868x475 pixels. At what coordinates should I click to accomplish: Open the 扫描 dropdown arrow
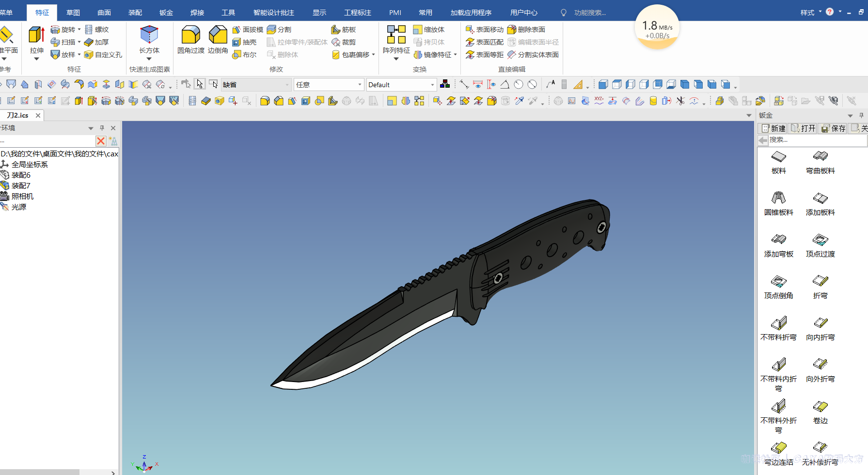pyautogui.click(x=79, y=42)
